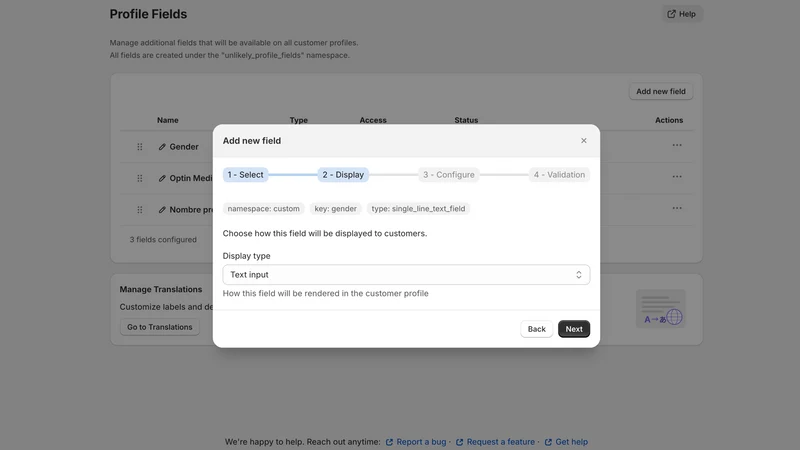The width and height of the screenshot is (800, 450).
Task: Grab the drag handle of the Nombre row
Action: pos(139,210)
